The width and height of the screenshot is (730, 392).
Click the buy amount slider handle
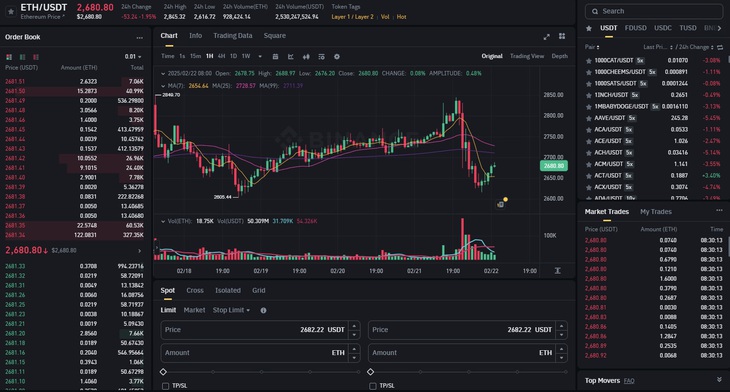tap(163, 372)
